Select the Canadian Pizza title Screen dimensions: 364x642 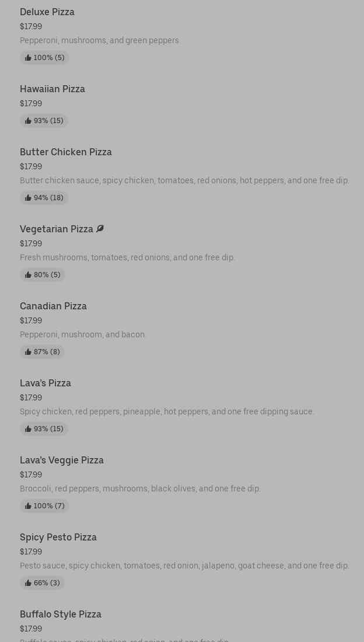[x=53, y=306]
